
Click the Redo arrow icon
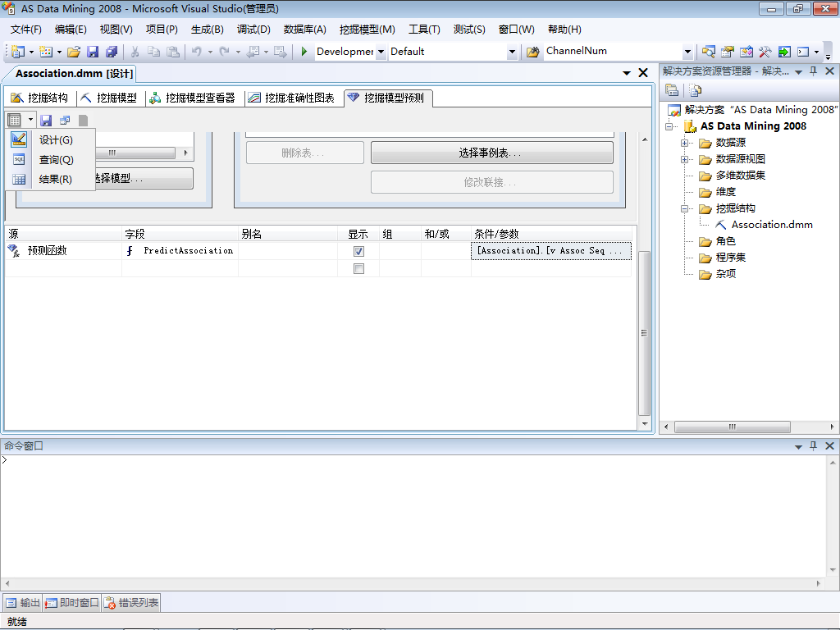tap(225, 52)
